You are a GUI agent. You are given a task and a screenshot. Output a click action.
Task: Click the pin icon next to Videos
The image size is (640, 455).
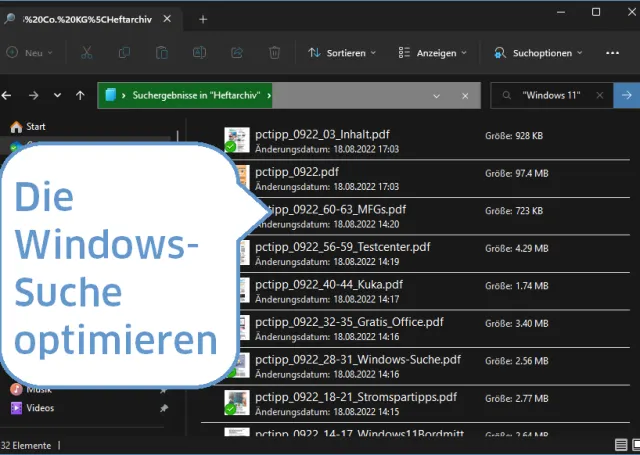click(x=164, y=408)
